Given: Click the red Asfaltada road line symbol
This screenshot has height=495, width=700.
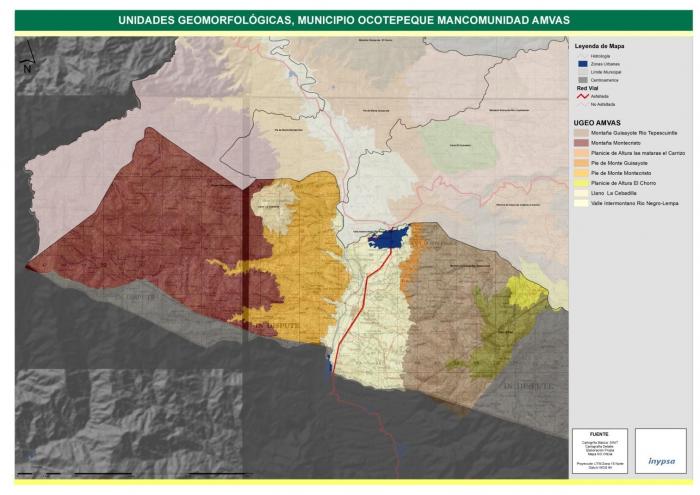Looking at the screenshot, I should click(581, 97).
